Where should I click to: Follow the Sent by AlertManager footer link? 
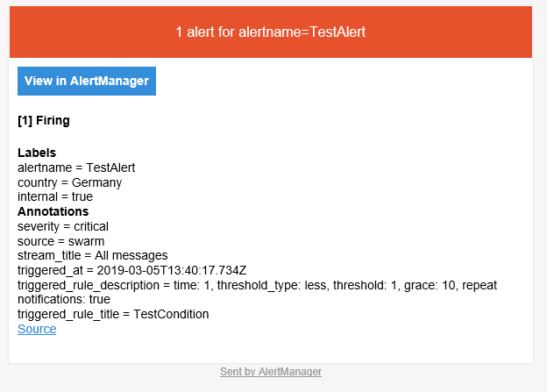coord(271,372)
